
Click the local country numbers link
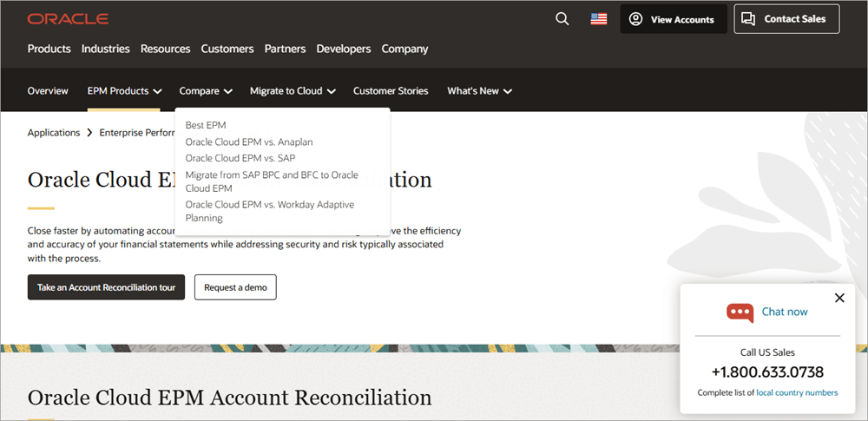797,392
